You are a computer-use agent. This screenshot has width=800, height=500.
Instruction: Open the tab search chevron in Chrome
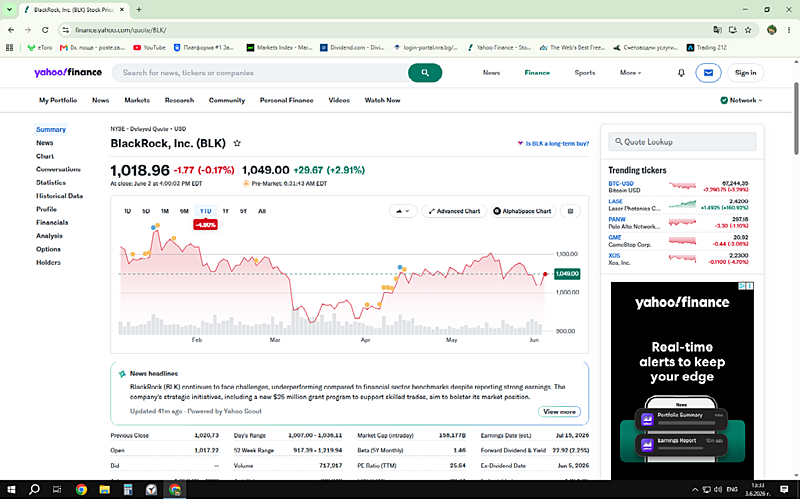[x=9, y=9]
